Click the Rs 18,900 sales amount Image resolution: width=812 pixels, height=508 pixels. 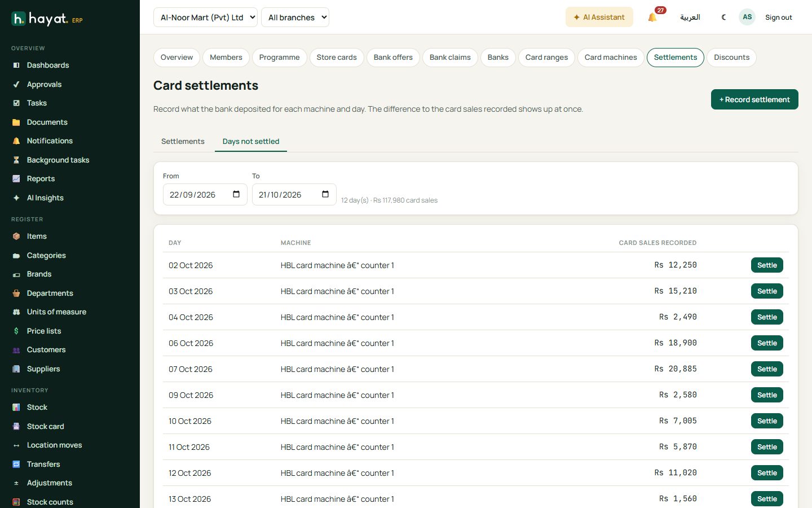[676, 343]
